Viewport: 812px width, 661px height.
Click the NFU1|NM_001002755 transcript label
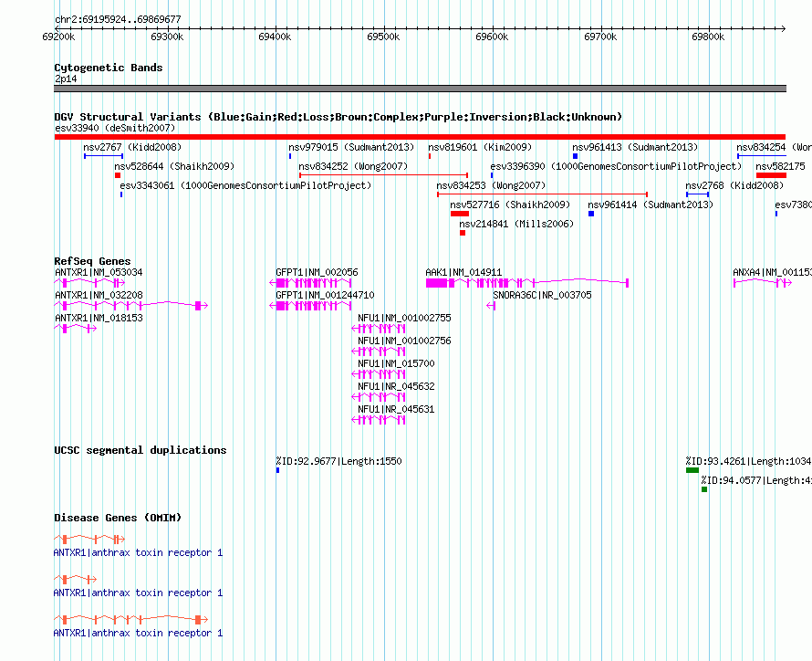click(x=404, y=318)
